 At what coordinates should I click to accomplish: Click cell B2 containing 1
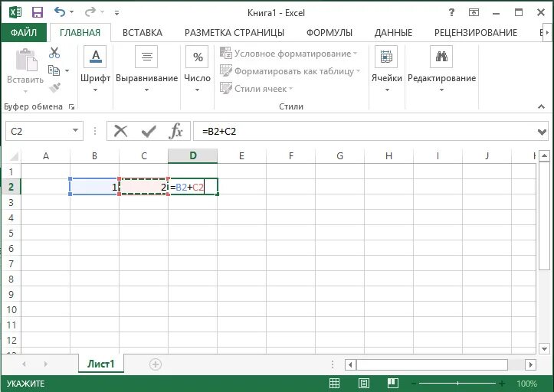pyautogui.click(x=95, y=187)
